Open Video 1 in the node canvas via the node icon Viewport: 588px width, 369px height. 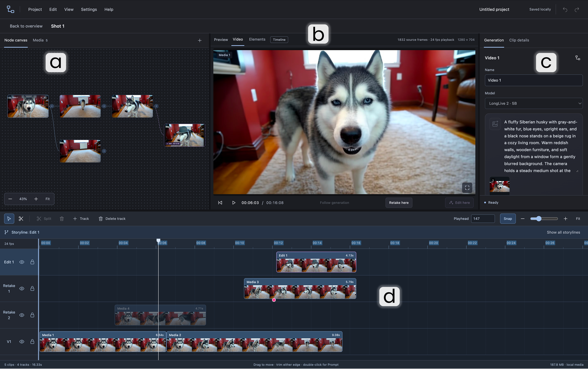point(578,58)
